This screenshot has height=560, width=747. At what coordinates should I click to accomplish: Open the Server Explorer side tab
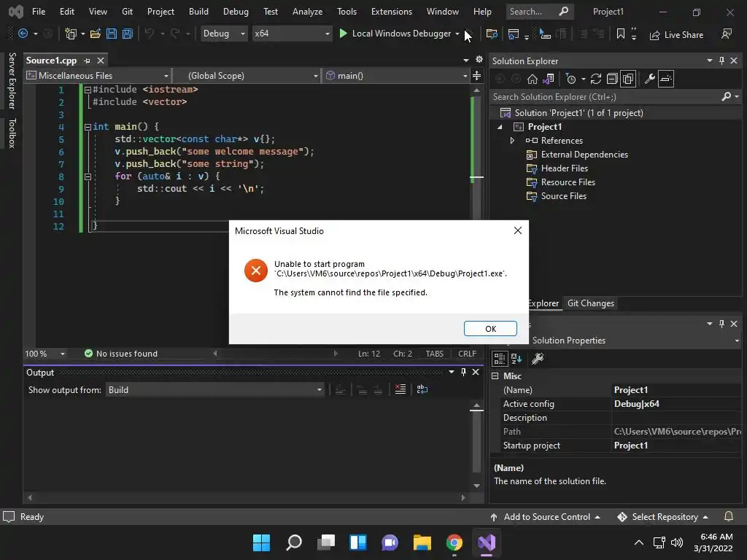12,81
